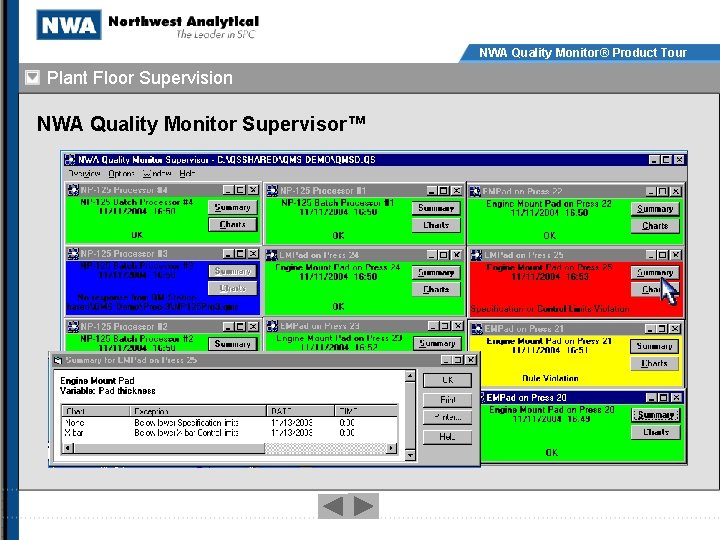Click the Exception column header

tap(198, 411)
